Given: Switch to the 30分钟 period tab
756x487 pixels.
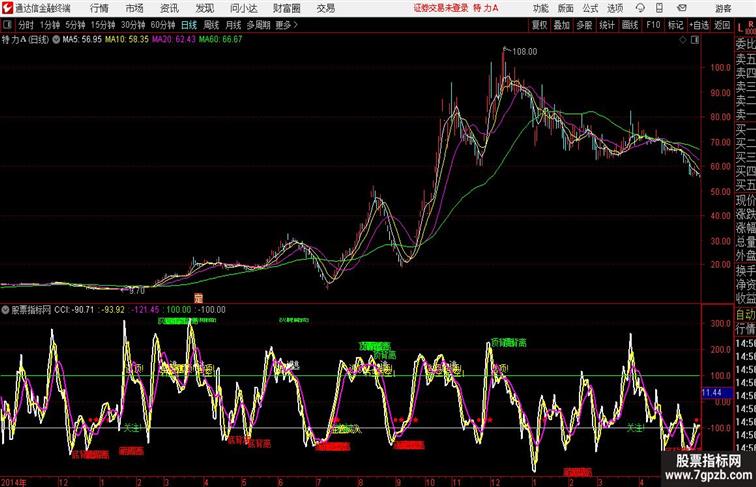Looking at the screenshot, I should [x=133, y=25].
